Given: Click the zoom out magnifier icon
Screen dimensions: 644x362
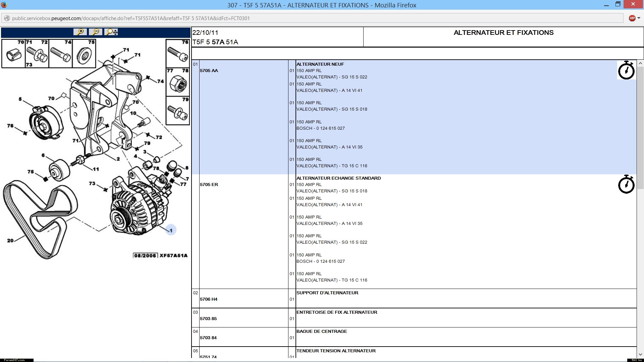Looking at the screenshot, I should click(96, 32).
